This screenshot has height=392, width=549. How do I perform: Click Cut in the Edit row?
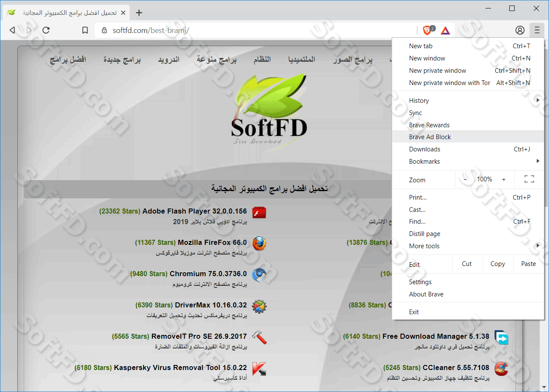pyautogui.click(x=467, y=264)
